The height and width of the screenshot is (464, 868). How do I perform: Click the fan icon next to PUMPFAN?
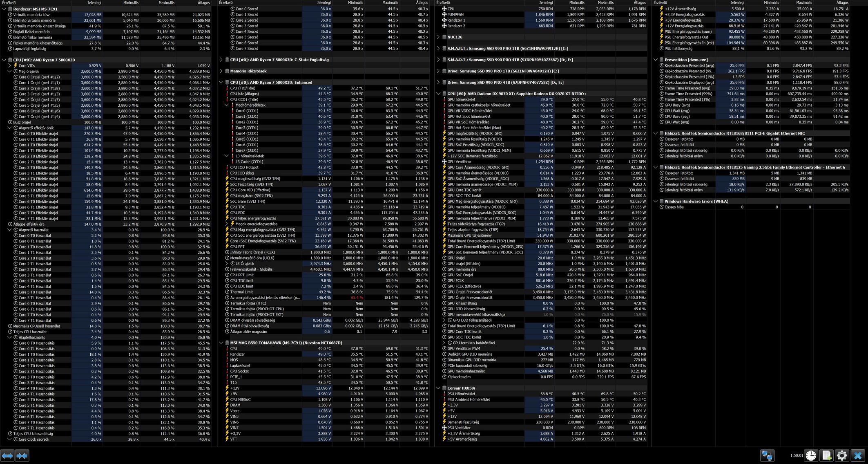[x=444, y=14]
